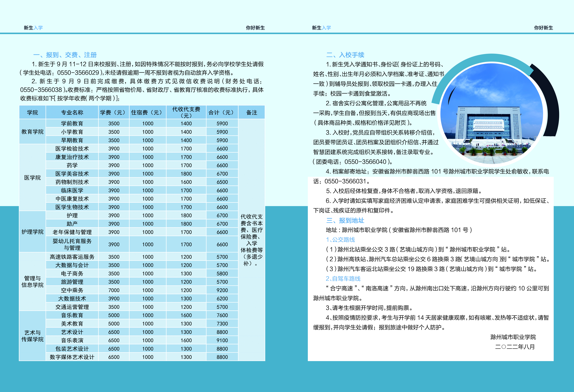The width and height of the screenshot is (574, 392).
Task: Click the 学院 column header
Action: 32,113
